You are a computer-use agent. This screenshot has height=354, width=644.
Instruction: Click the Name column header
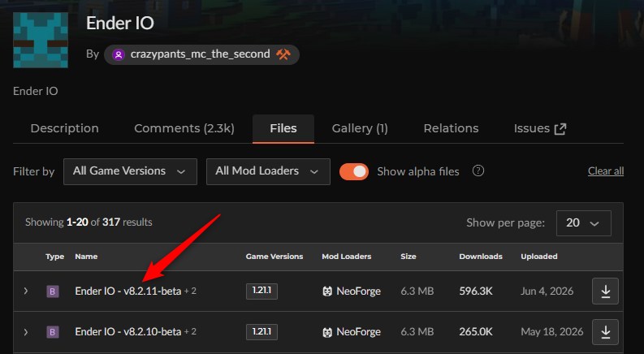[x=86, y=257]
